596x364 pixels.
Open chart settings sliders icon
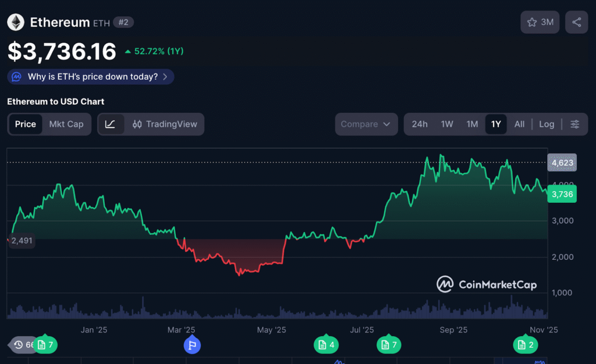pyautogui.click(x=574, y=124)
